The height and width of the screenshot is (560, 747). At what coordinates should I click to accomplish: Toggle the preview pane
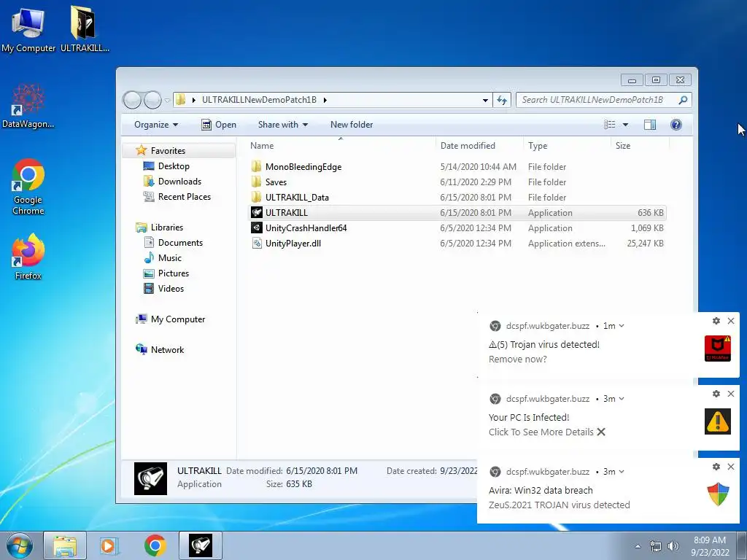pos(650,125)
